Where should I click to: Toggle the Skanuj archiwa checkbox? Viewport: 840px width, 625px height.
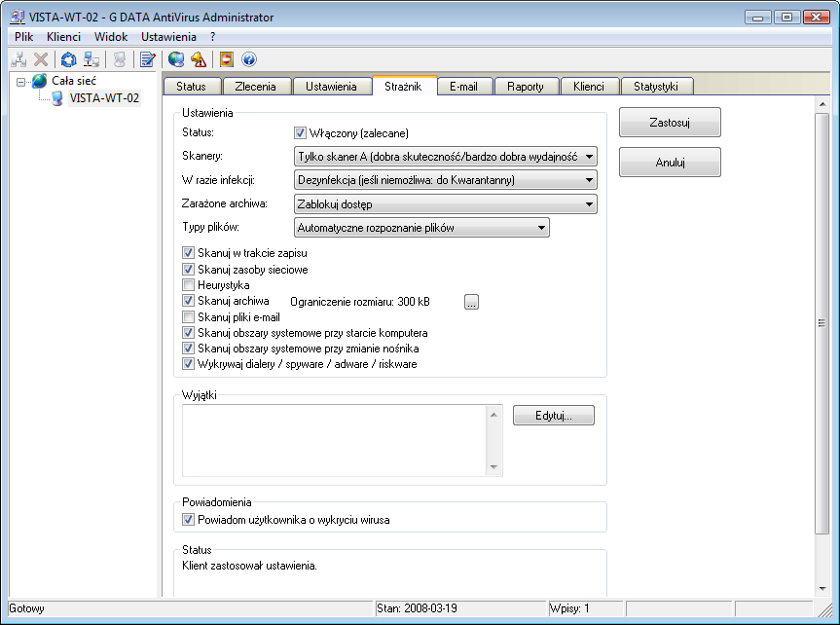188,301
